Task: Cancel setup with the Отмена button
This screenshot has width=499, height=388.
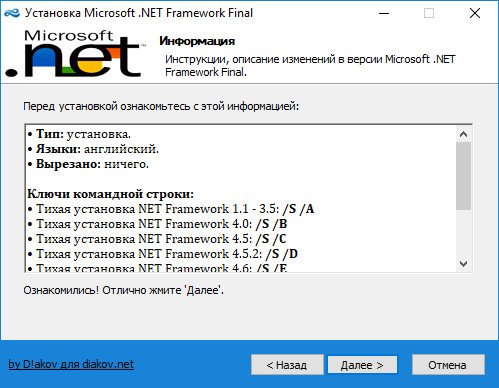Action: click(448, 365)
